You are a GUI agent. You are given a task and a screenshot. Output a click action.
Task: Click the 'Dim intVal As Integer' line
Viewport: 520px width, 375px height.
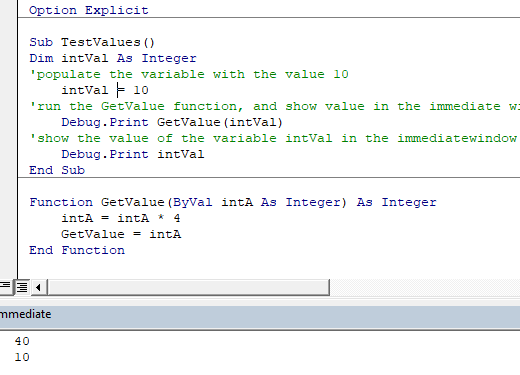(113, 58)
